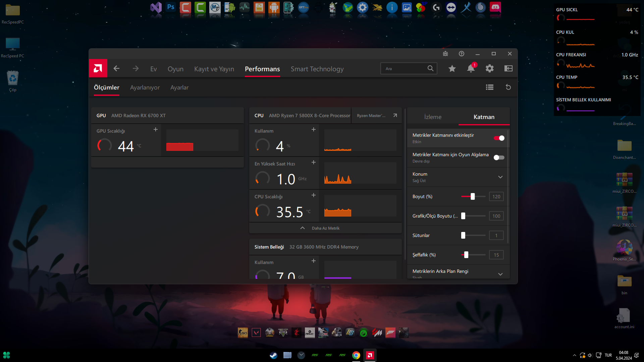Toggle the sidebar panel icon
The width and height of the screenshot is (644, 362).
click(508, 68)
